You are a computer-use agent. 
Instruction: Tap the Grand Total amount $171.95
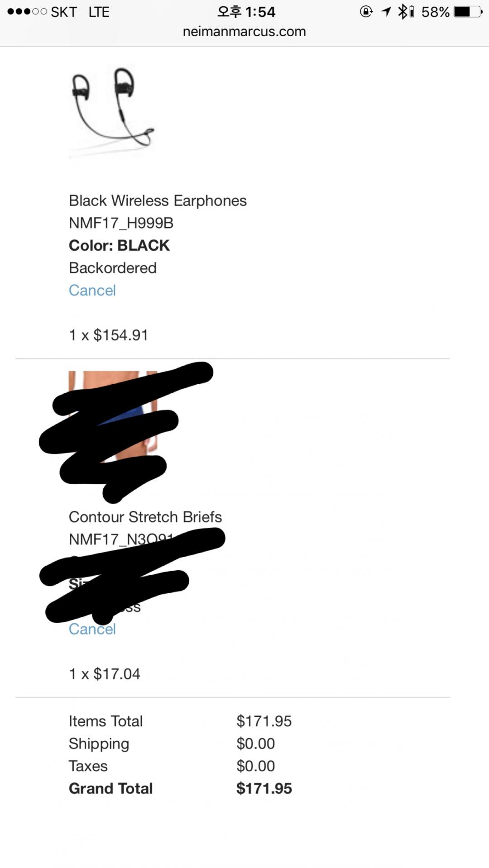coord(264,788)
